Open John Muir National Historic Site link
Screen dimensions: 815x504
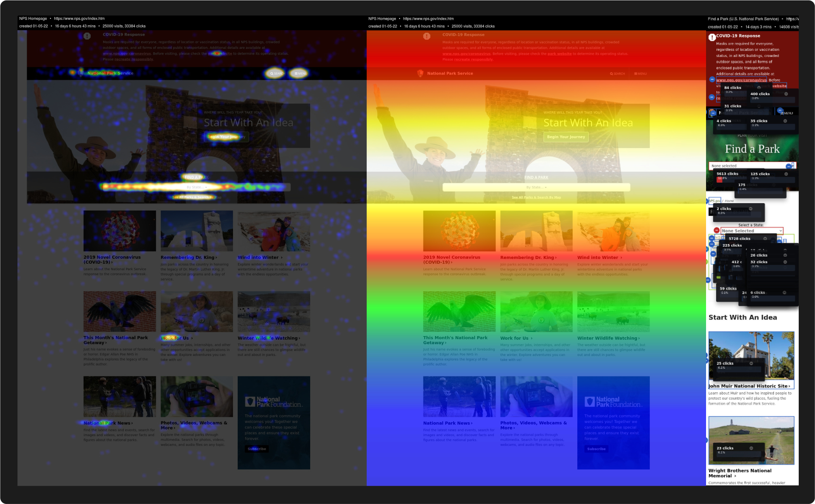pos(749,386)
